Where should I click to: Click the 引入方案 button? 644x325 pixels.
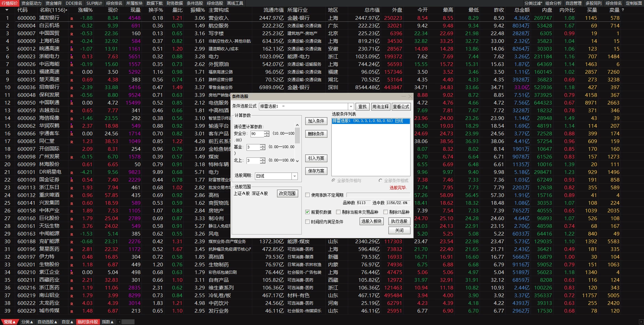pyautogui.click(x=316, y=158)
